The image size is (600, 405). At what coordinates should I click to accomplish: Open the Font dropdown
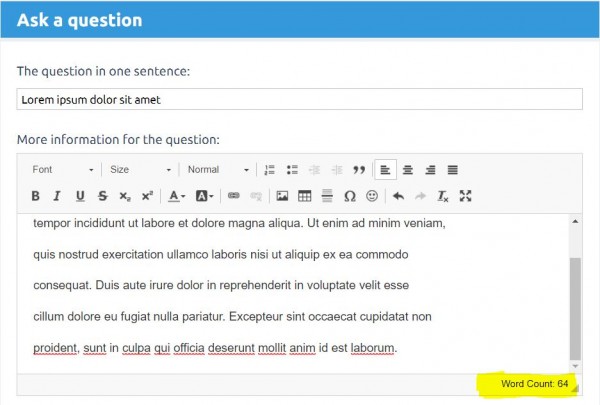[62, 170]
